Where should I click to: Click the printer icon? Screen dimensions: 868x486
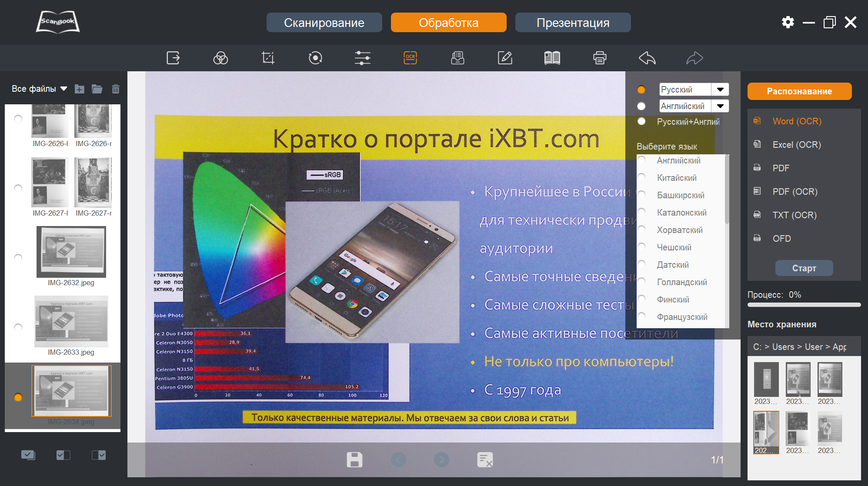click(600, 58)
